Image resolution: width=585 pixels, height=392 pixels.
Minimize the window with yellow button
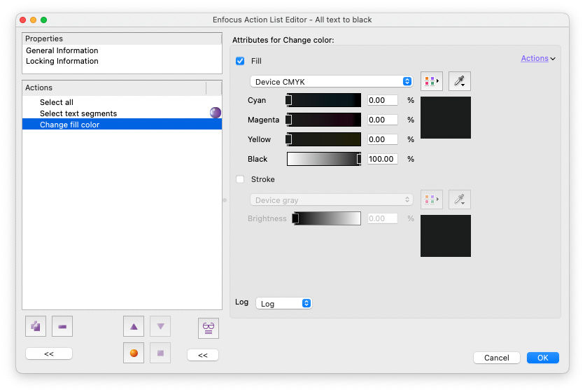[x=33, y=20]
